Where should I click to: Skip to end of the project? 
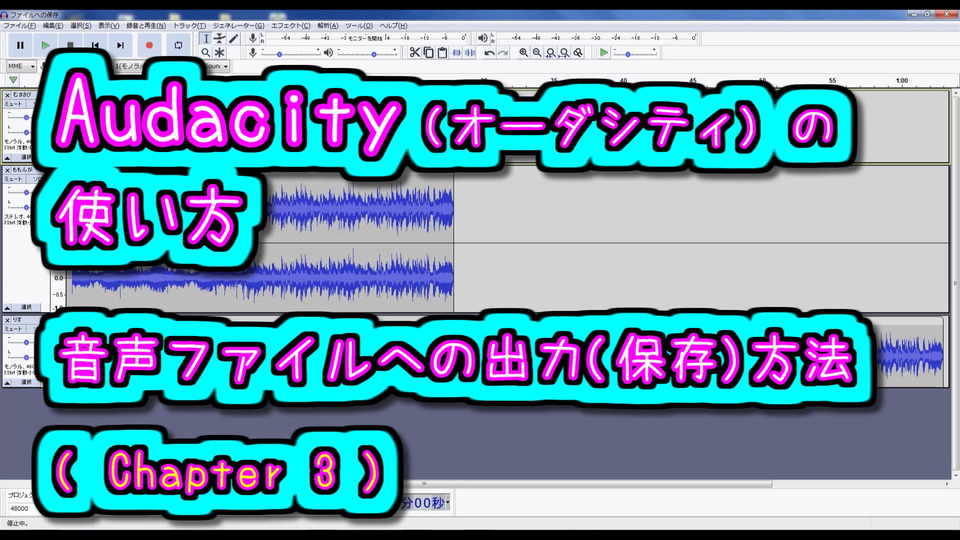[121, 45]
